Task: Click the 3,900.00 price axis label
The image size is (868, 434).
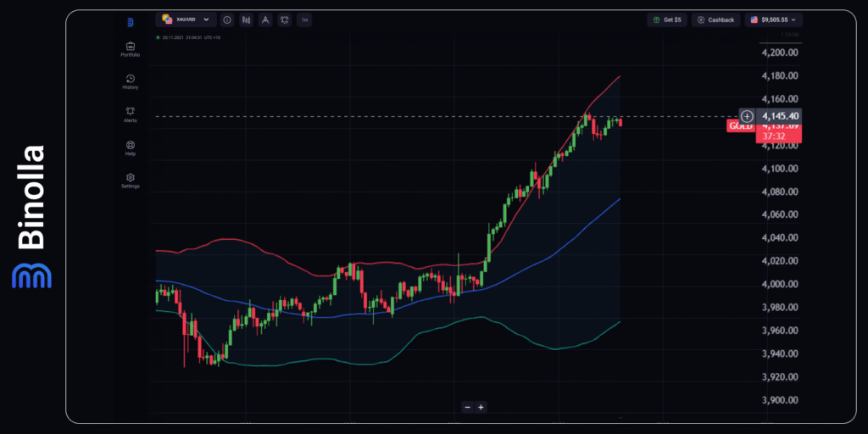Action: [x=781, y=400]
